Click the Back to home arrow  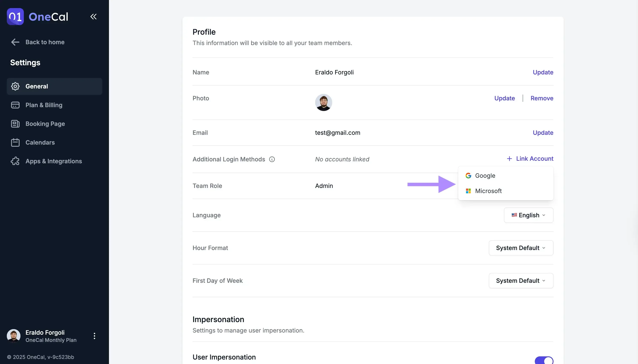pyautogui.click(x=15, y=42)
